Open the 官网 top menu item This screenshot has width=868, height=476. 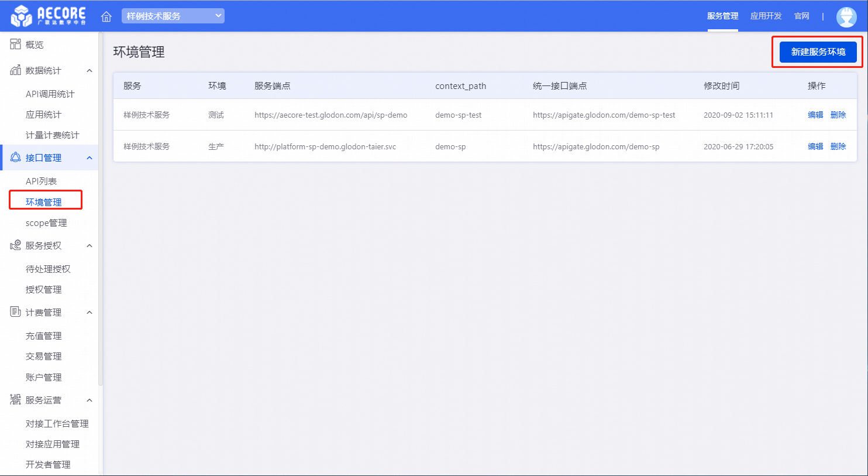(x=801, y=16)
